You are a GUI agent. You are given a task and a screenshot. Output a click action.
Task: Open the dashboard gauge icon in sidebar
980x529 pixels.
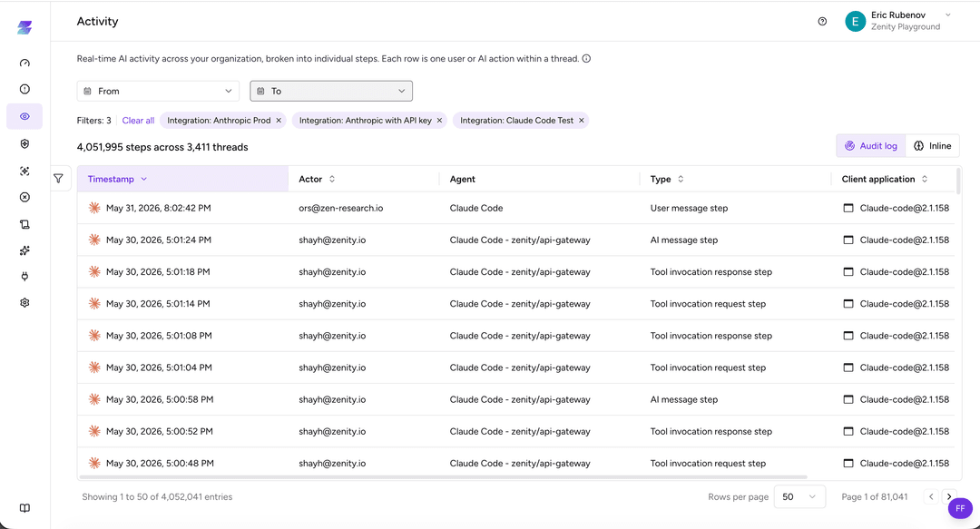click(x=24, y=63)
